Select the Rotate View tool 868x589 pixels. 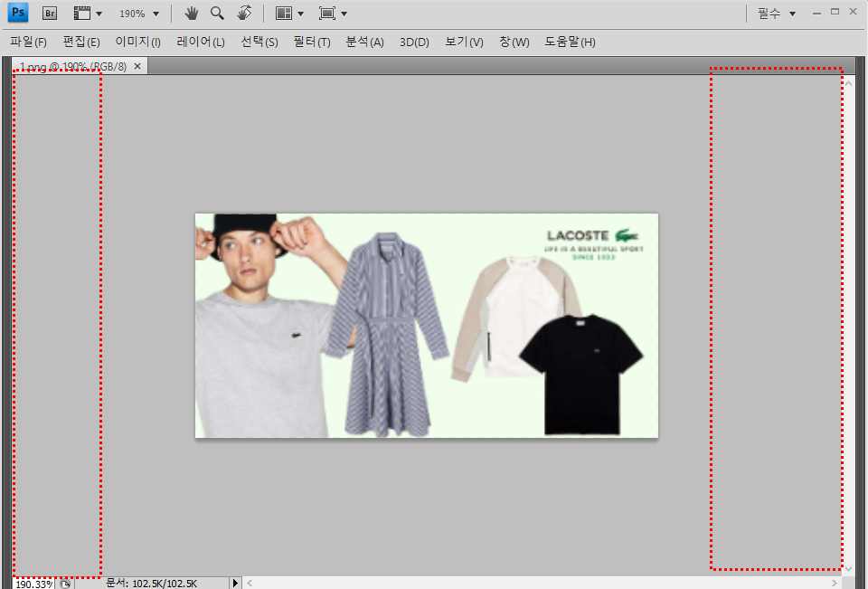pos(244,14)
